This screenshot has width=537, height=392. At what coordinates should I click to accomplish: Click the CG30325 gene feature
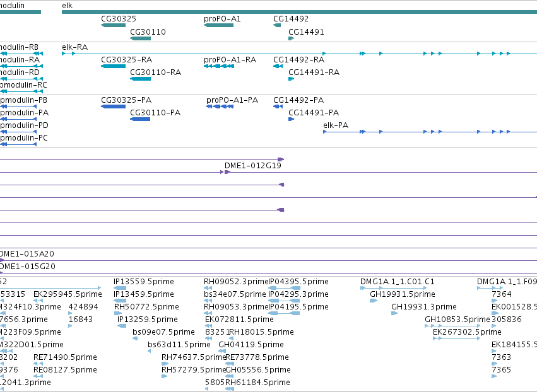click(114, 25)
